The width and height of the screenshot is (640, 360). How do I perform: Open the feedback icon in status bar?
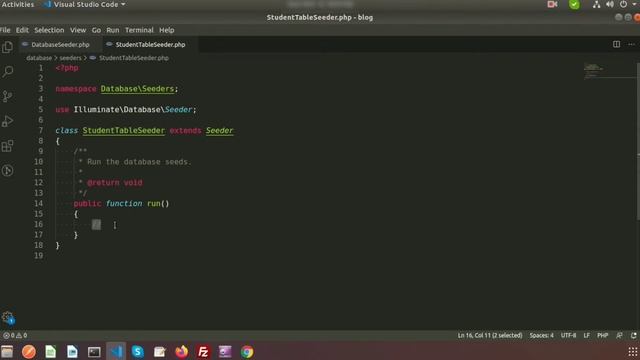coord(620,335)
